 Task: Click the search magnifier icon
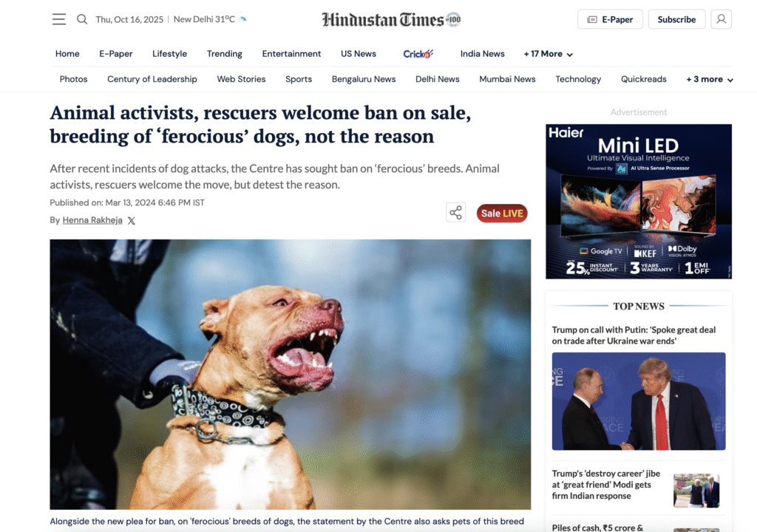coord(82,19)
